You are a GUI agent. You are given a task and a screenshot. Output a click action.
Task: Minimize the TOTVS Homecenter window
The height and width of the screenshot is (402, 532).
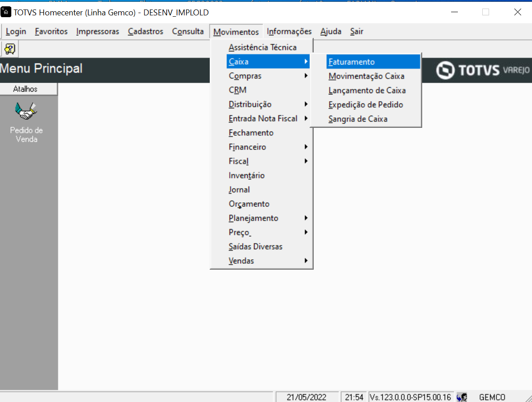pyautogui.click(x=455, y=12)
